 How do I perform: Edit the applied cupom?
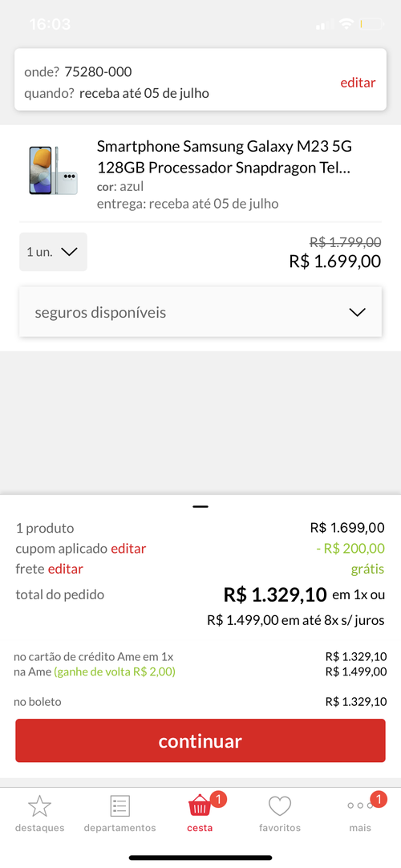128,549
